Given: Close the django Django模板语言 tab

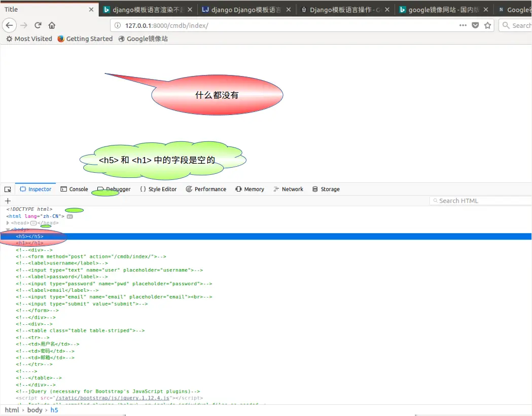Looking at the screenshot, I should click(289, 10).
